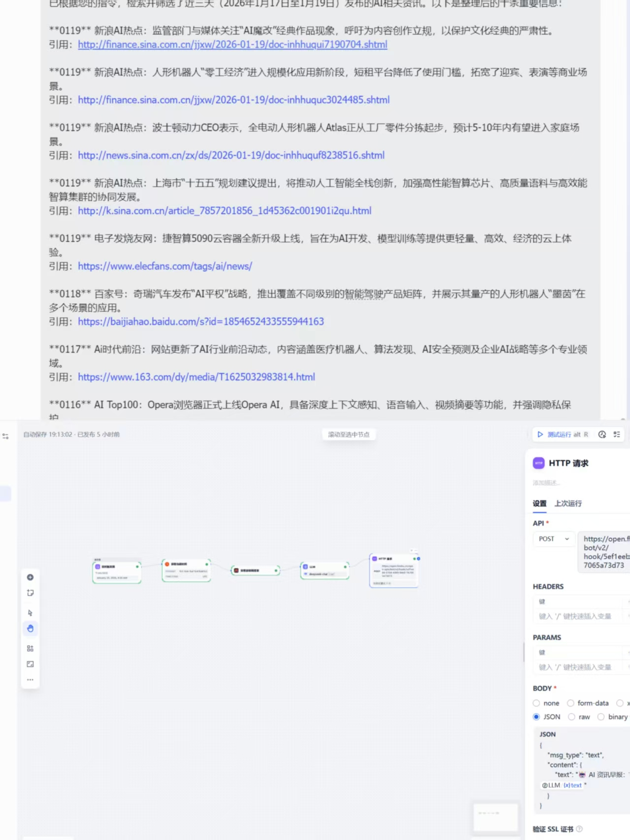Select the third search node on canvas

pos(255,570)
